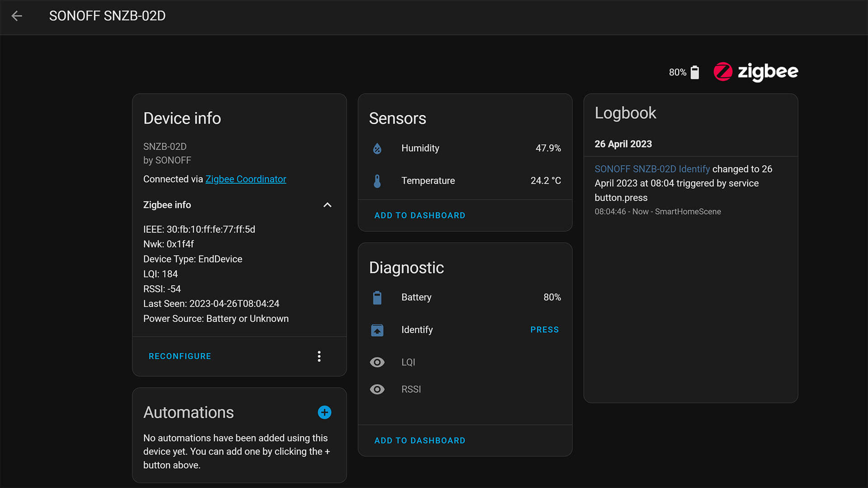Go back using the arrow icon

pos(17,16)
